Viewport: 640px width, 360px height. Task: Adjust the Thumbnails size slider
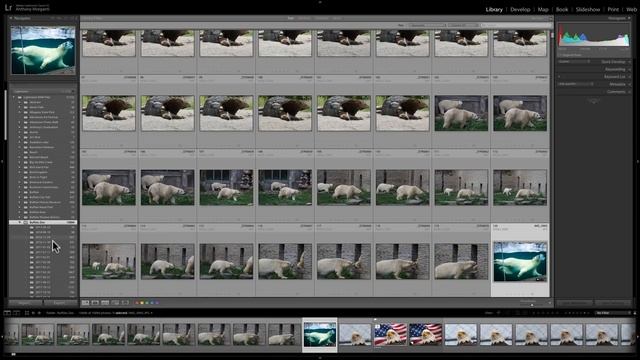pyautogui.click(x=532, y=304)
